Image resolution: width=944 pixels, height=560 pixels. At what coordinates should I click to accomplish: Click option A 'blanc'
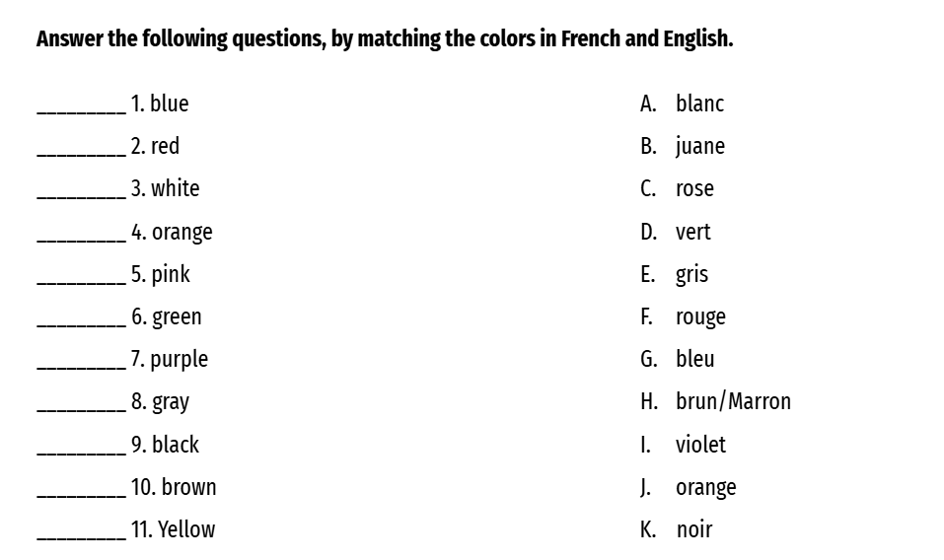(699, 104)
